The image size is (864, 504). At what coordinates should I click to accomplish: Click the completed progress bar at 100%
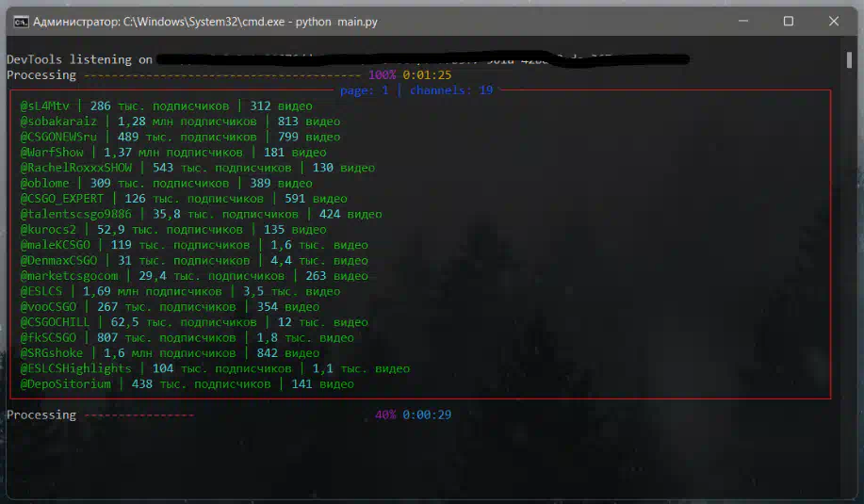[222, 75]
